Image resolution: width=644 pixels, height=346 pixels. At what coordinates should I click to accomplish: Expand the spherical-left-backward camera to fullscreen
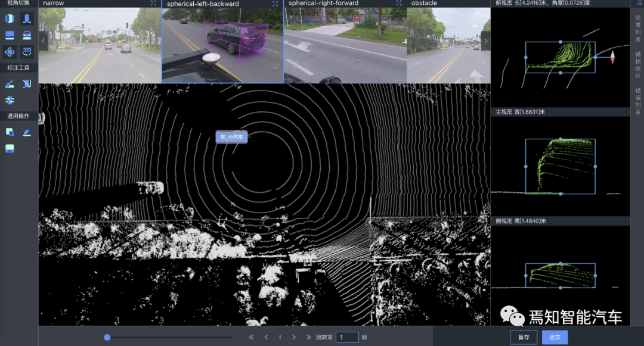pos(275,4)
